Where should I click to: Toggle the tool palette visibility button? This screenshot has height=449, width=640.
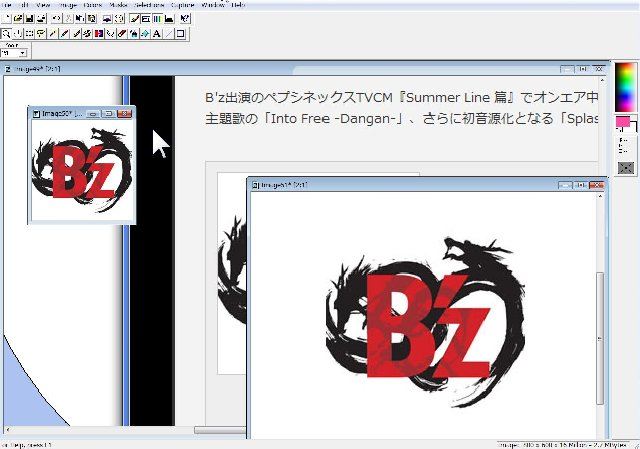point(134,18)
